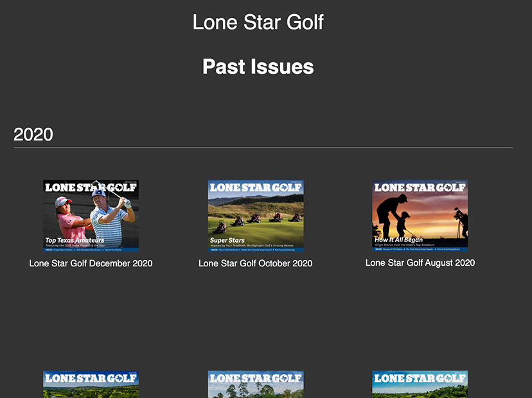This screenshot has height=398, width=532.
Task: Click the 2020 section heading
Action: [x=33, y=135]
